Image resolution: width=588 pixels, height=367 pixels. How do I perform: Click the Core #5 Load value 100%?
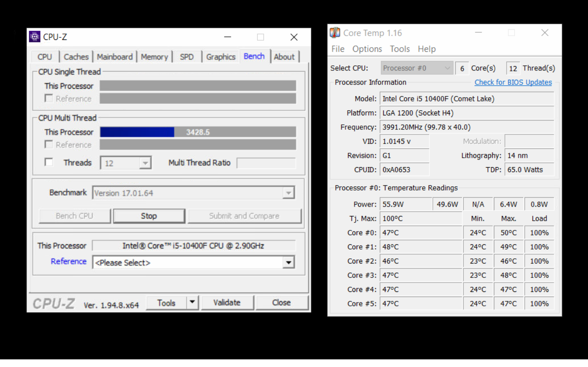(x=539, y=303)
